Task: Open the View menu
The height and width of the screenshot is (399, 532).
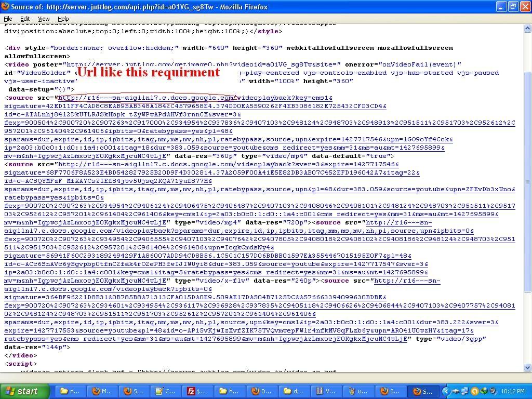Action: point(44,19)
